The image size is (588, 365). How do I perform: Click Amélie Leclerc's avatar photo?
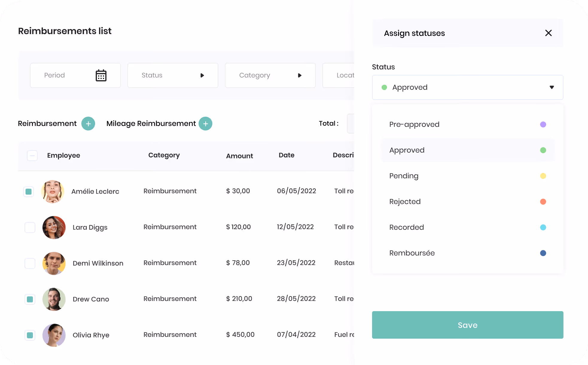[53, 191]
